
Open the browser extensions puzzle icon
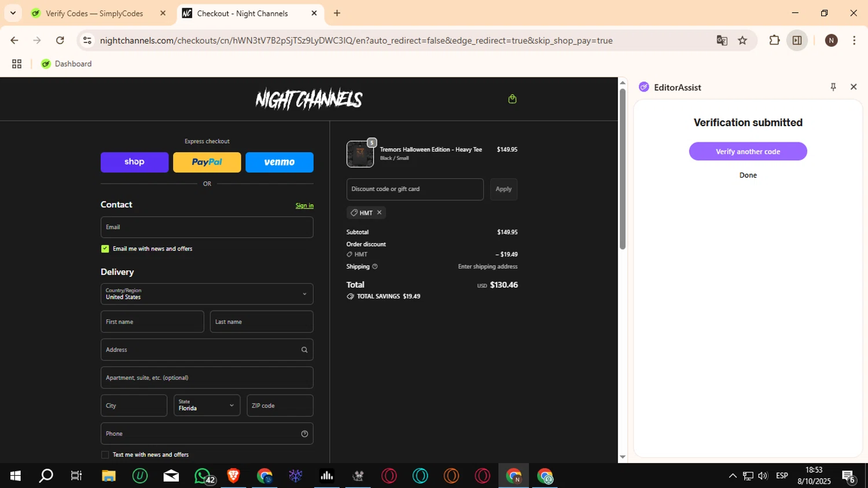point(774,41)
